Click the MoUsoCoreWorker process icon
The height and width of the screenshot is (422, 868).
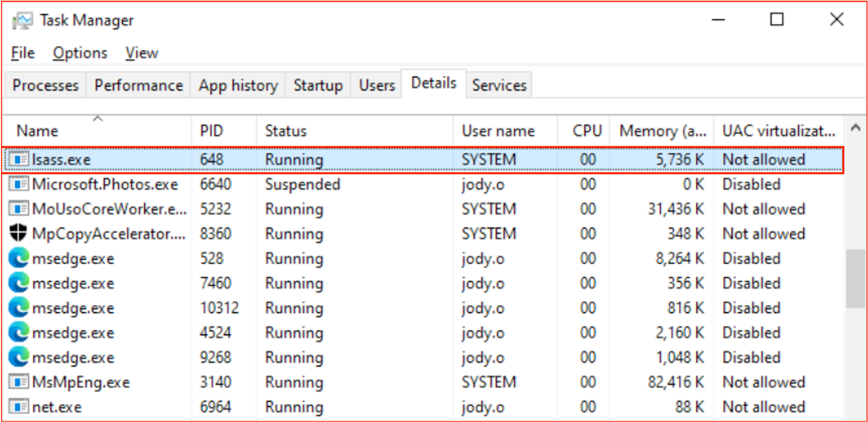click(19, 209)
